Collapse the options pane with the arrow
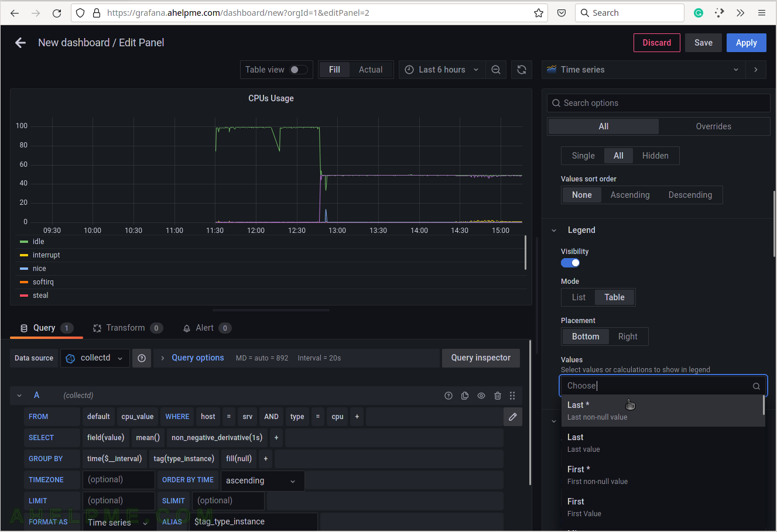This screenshot has width=777, height=532. pyautogui.click(x=756, y=70)
